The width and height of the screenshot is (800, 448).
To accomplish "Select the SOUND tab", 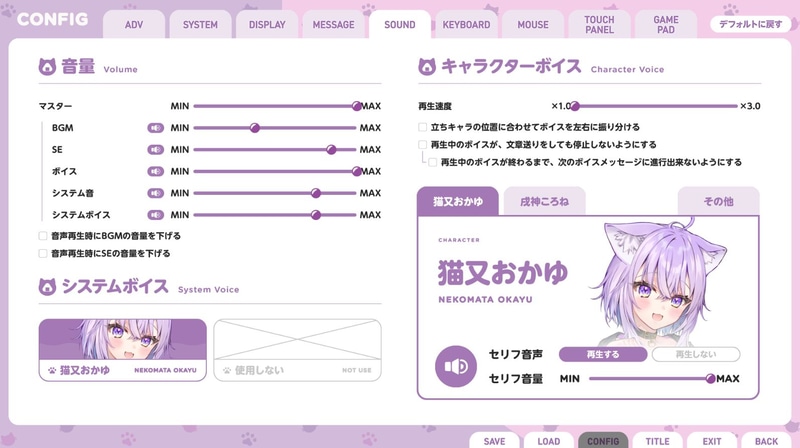I will point(400,24).
